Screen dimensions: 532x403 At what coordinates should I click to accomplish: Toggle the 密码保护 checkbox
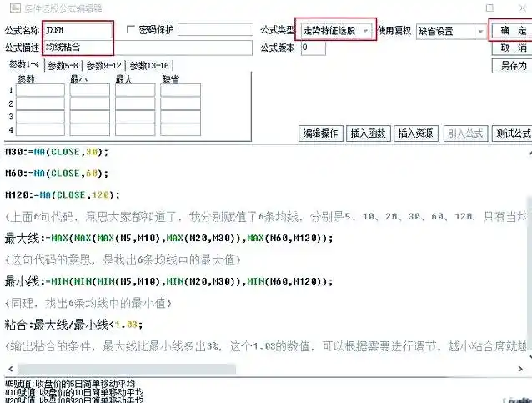(130, 29)
